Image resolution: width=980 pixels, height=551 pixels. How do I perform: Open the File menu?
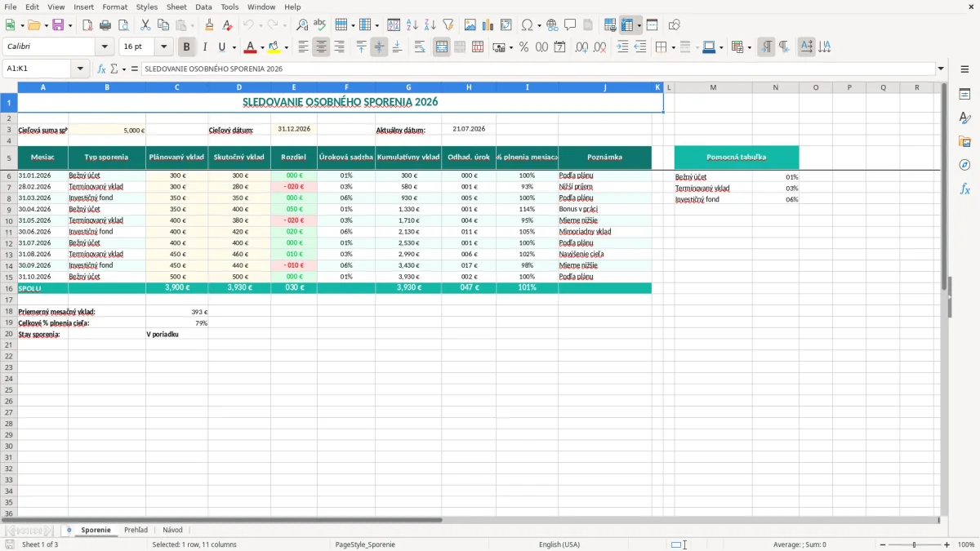(x=10, y=7)
